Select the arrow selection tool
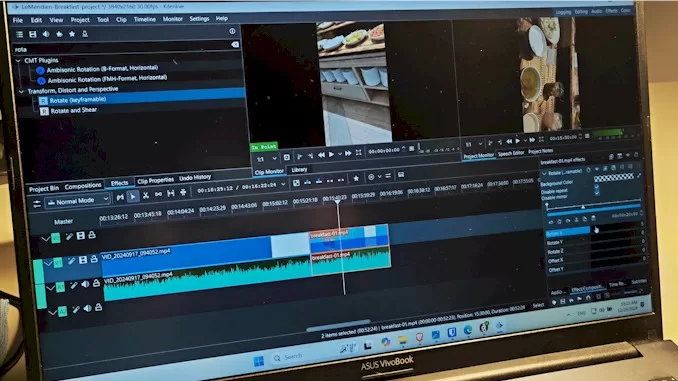The height and width of the screenshot is (381, 678). click(133, 197)
